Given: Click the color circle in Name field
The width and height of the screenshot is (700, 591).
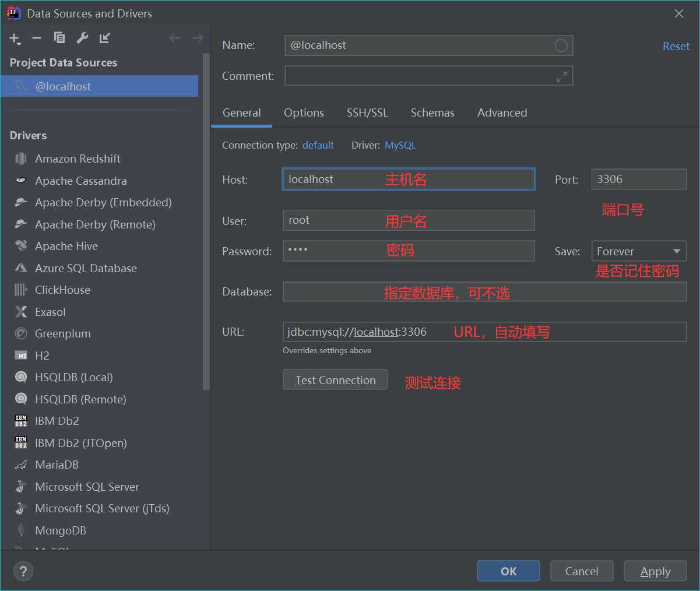Looking at the screenshot, I should (561, 45).
